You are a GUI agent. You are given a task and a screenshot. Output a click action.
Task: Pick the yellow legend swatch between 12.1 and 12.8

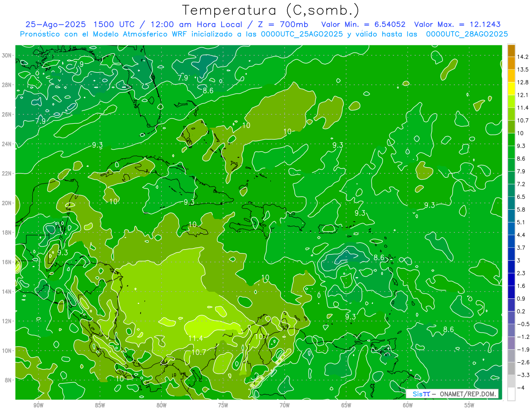[x=511, y=89]
